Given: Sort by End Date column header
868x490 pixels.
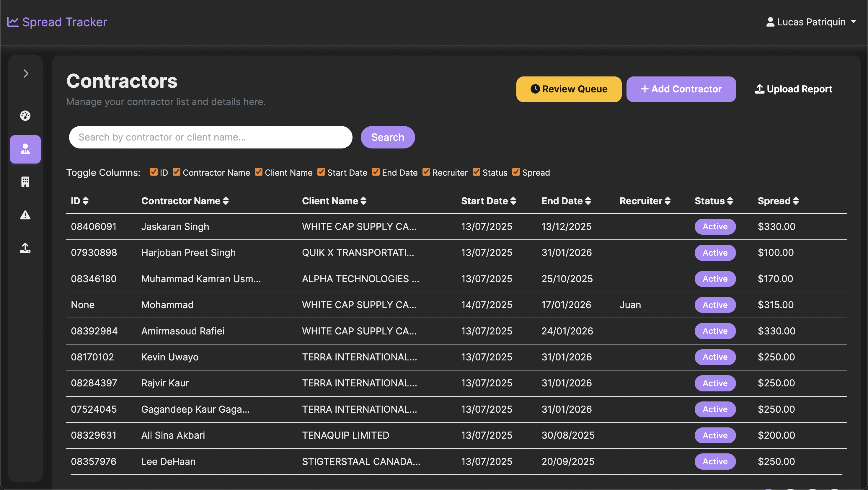Looking at the screenshot, I should (x=566, y=201).
